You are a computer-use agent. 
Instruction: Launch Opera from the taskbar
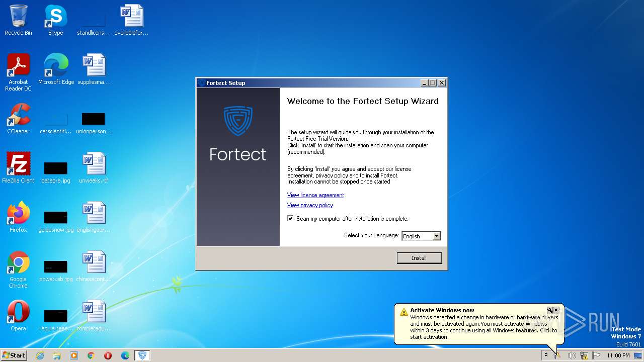[x=108, y=355]
